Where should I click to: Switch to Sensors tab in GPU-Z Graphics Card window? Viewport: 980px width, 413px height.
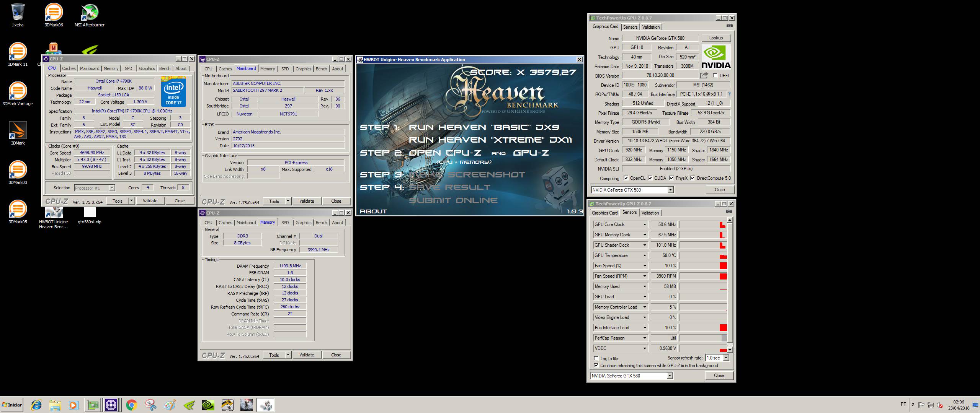pos(630,27)
